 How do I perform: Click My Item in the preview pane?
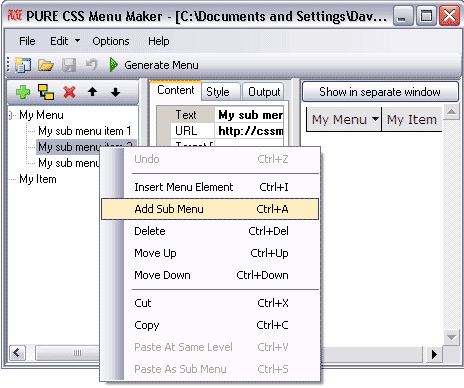coord(412,119)
